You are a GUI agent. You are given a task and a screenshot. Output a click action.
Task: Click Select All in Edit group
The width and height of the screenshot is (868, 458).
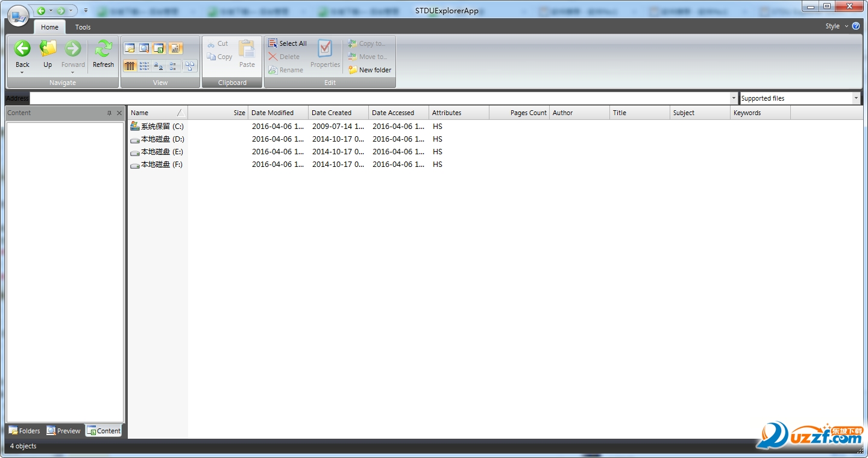288,43
